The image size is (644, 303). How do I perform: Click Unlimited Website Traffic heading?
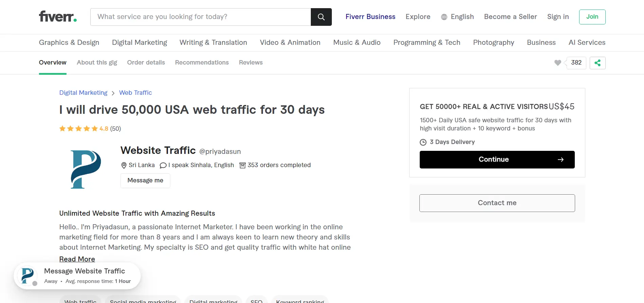pos(137,213)
